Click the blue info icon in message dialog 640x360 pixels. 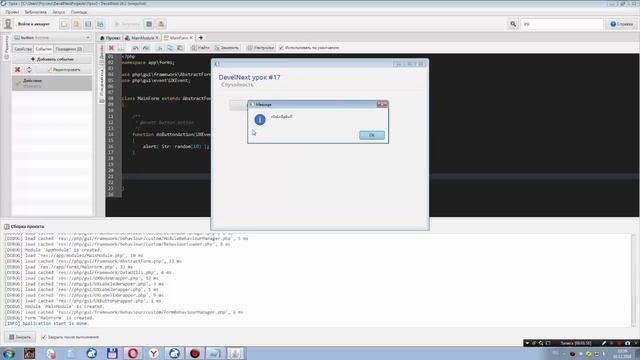point(260,120)
